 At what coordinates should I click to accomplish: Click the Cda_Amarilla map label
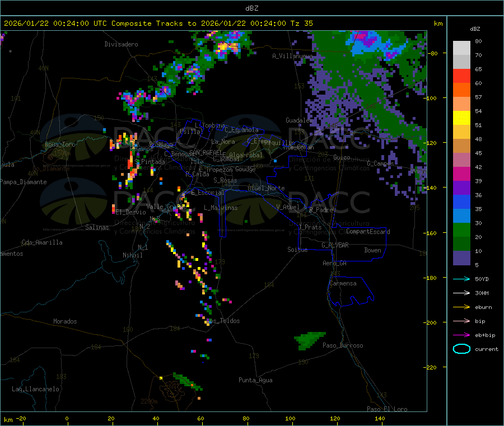click(42, 242)
